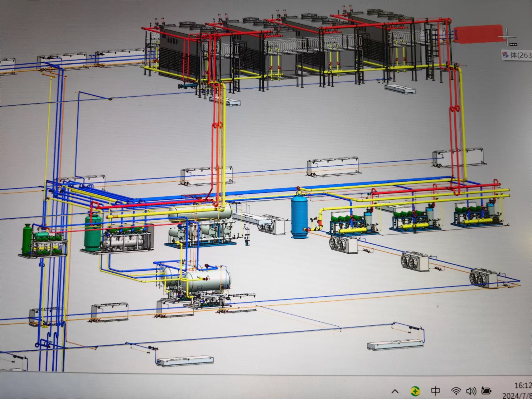Select the red highlighted unit in top right
The height and width of the screenshot is (399, 532).
pos(477,34)
